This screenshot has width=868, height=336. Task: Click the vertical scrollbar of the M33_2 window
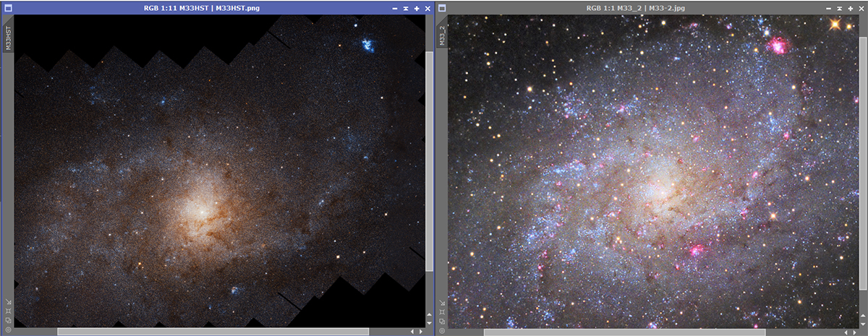[x=864, y=163]
